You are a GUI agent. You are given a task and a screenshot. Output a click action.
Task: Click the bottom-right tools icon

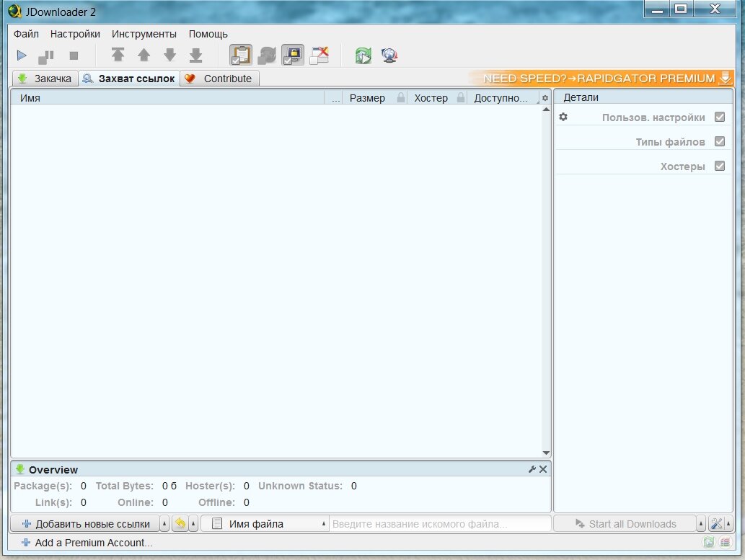(x=716, y=524)
